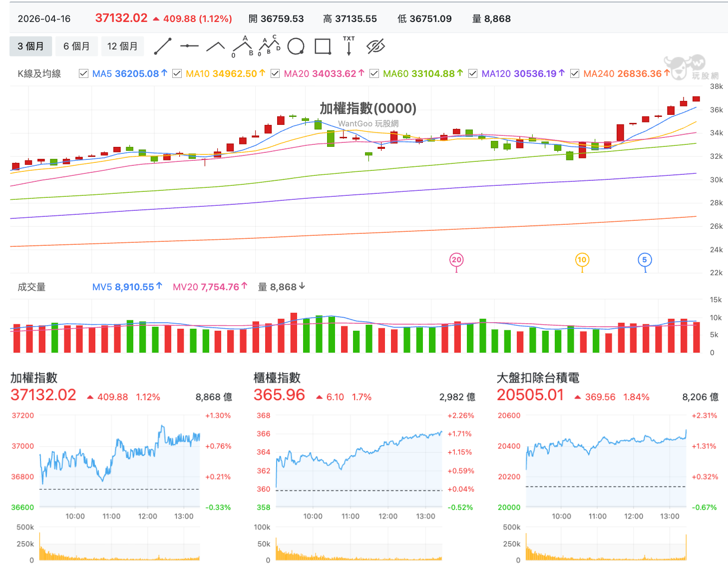
Task: Click the MA240 26836.36 value label
Action: pos(627,74)
